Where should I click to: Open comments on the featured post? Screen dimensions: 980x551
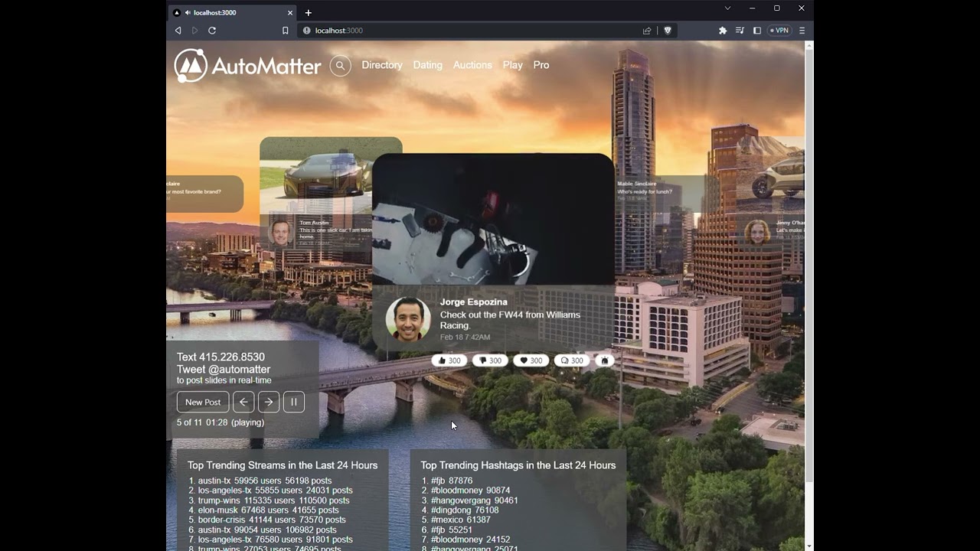point(572,360)
